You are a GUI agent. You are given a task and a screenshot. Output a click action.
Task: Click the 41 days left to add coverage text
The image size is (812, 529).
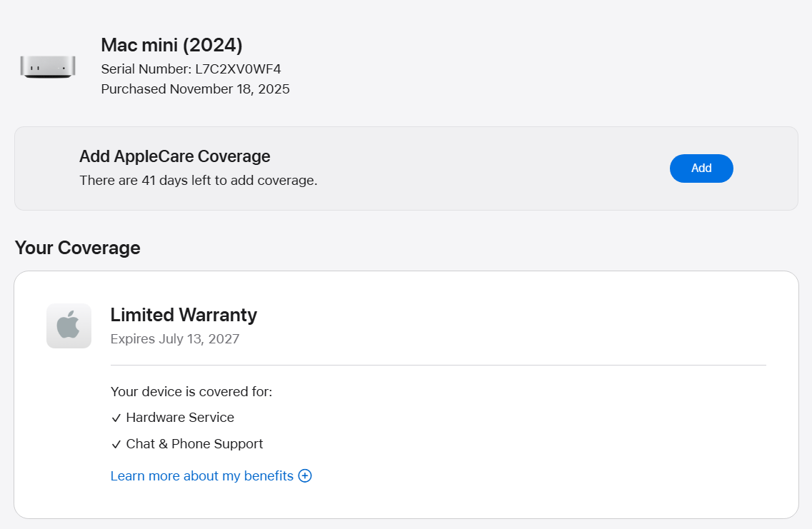click(199, 180)
